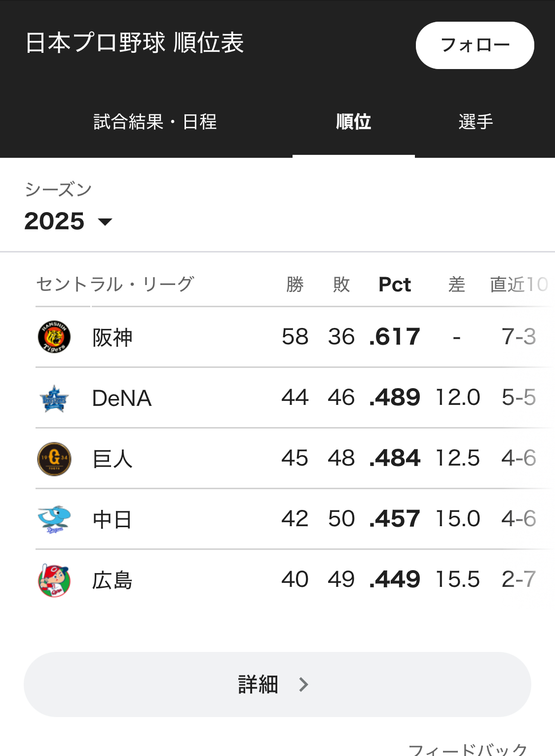The width and height of the screenshot is (555, 756).
Task: Tap the 詳細 button
Action: tap(277, 684)
